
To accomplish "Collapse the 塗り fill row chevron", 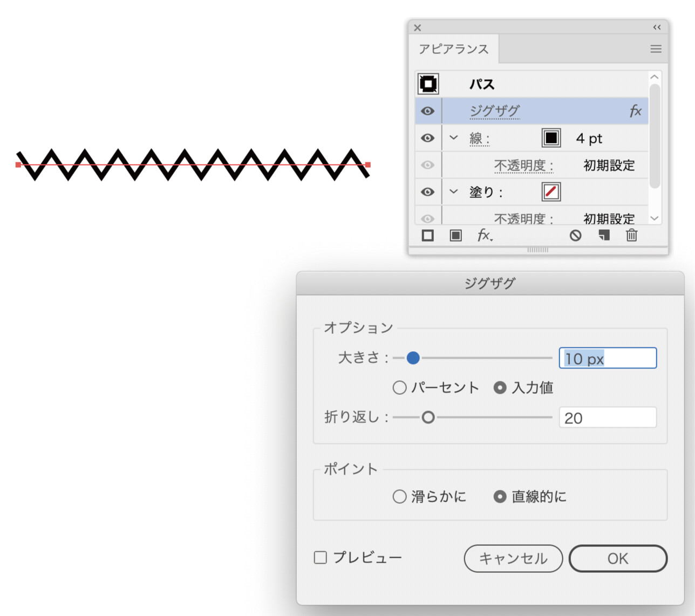I will coord(454,192).
